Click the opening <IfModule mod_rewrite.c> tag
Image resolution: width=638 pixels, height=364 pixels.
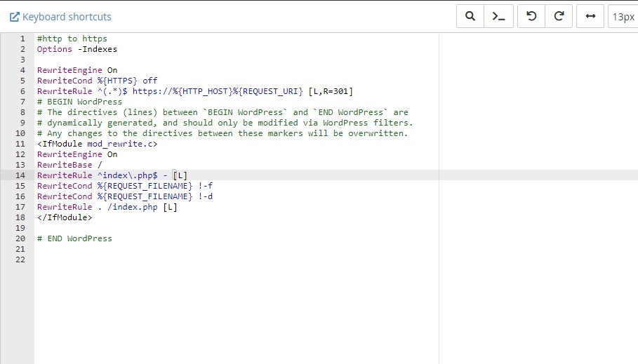click(x=97, y=144)
